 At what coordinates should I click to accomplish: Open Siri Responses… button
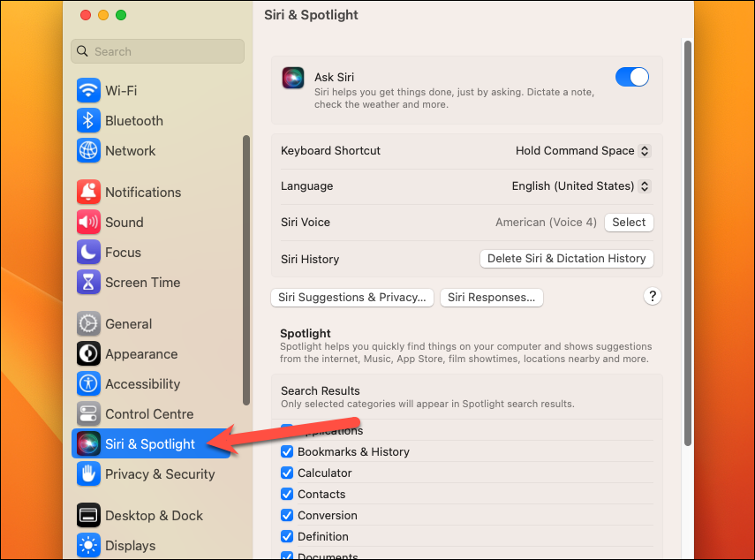(492, 297)
